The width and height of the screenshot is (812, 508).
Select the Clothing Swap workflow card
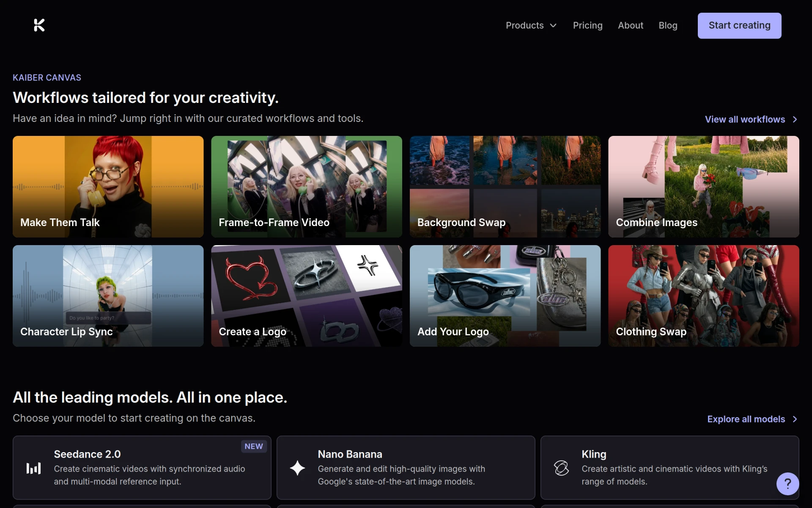[704, 296]
